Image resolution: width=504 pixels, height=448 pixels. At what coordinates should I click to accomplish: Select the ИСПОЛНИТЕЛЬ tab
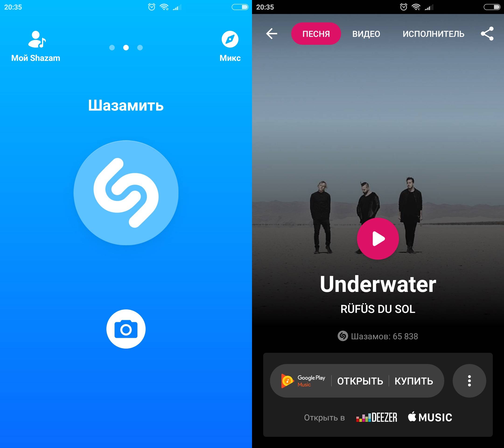[433, 34]
